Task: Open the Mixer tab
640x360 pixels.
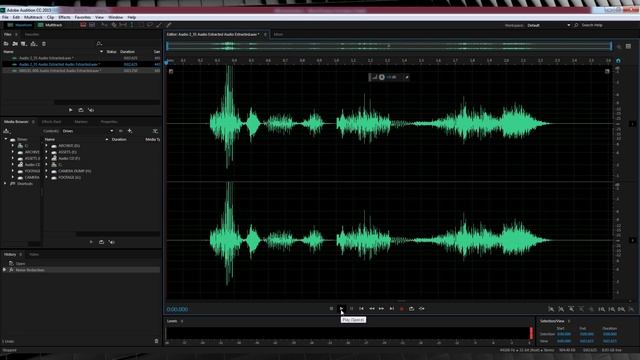Action: pyautogui.click(x=278, y=34)
